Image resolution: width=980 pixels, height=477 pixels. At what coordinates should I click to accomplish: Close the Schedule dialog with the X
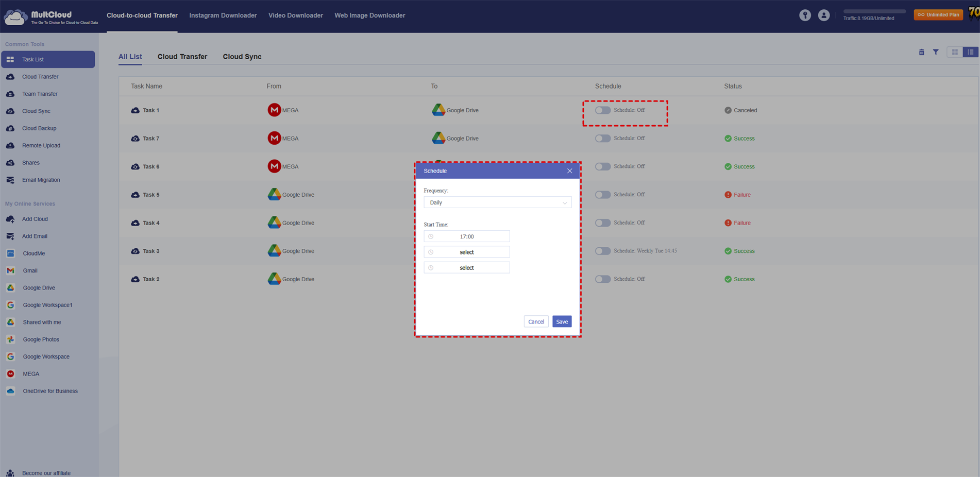click(x=569, y=171)
